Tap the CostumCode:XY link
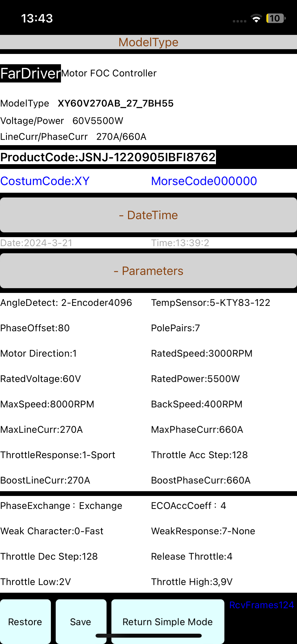This screenshot has height=644, width=297. 45,181
